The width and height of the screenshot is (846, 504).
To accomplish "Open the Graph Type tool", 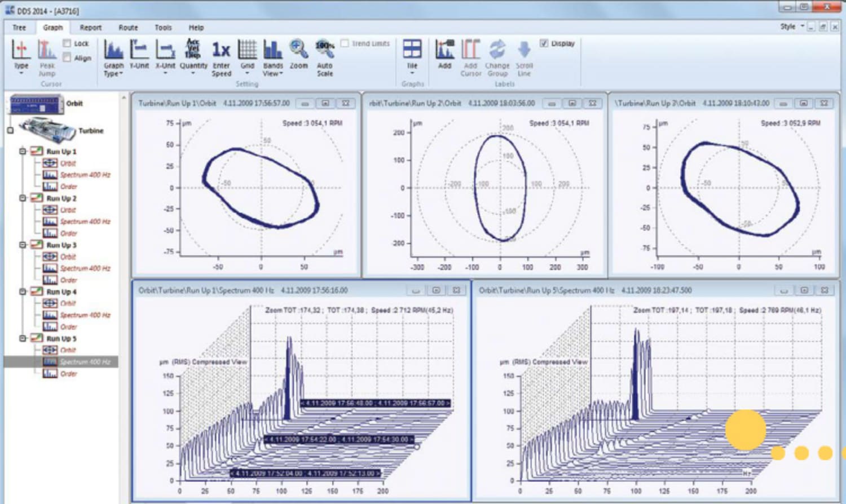I will click(113, 50).
